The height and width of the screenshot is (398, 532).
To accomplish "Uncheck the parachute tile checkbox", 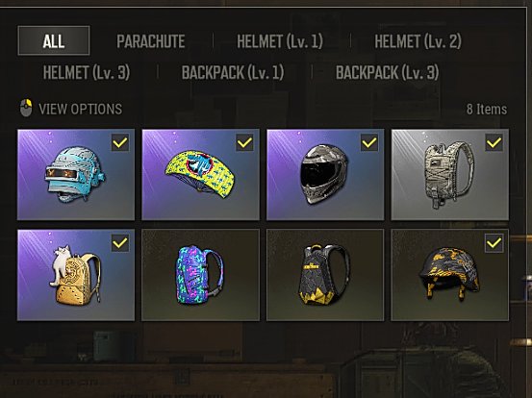I will 244,142.
